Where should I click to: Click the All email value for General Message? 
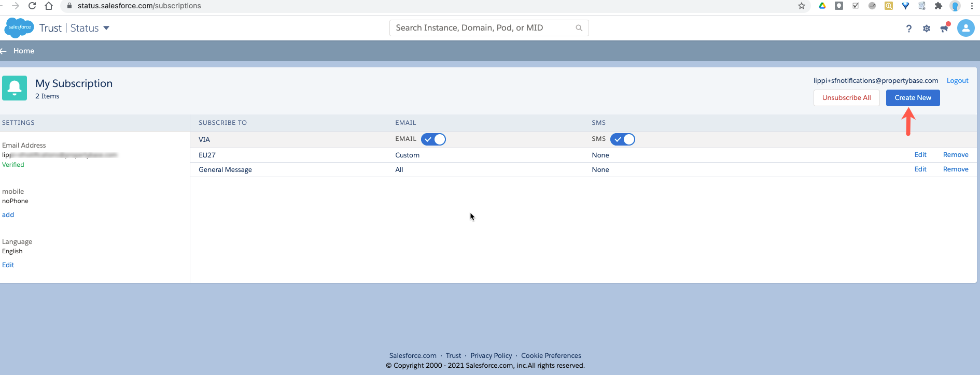tap(399, 170)
